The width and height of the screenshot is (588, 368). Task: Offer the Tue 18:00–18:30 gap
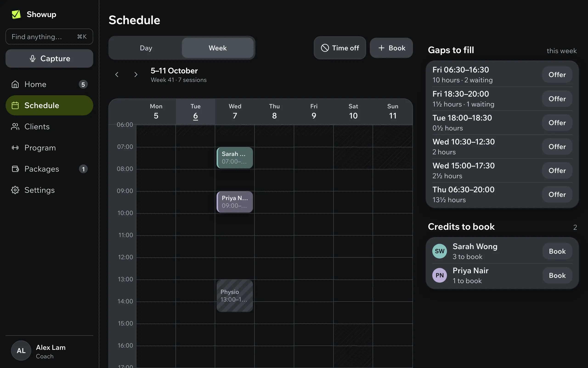pos(557,123)
